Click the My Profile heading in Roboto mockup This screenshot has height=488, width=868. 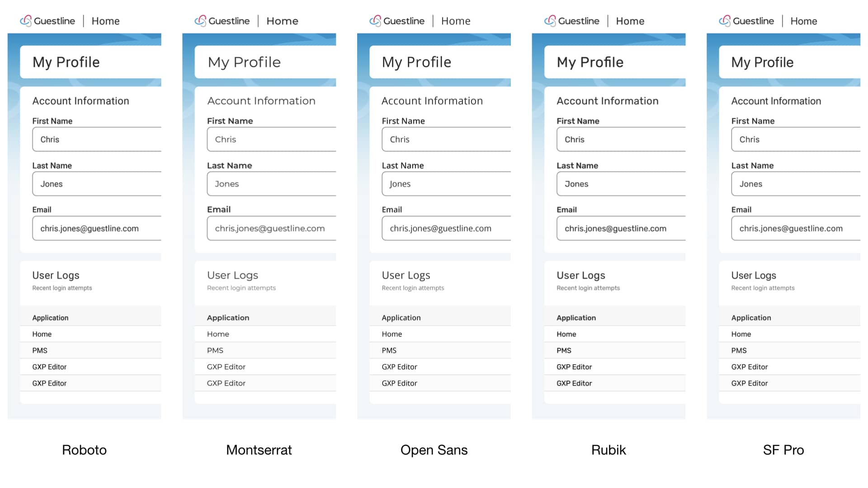coord(66,62)
